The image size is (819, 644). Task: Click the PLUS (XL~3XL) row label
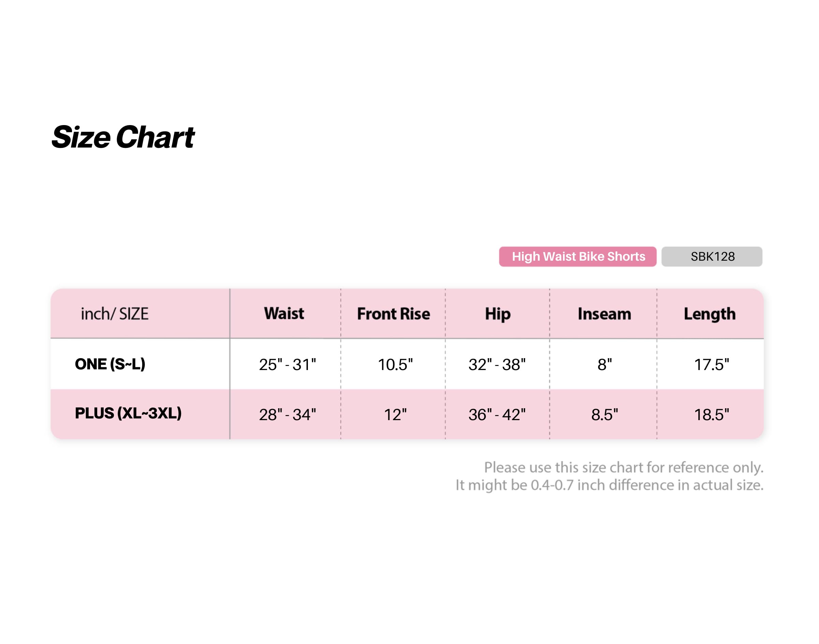pos(128,413)
